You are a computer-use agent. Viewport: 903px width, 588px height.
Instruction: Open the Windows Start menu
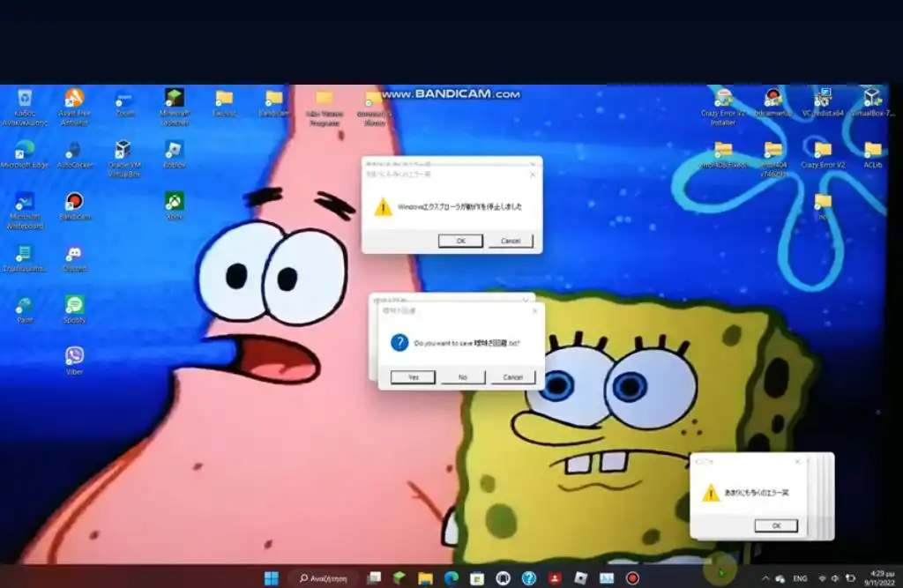click(272, 577)
